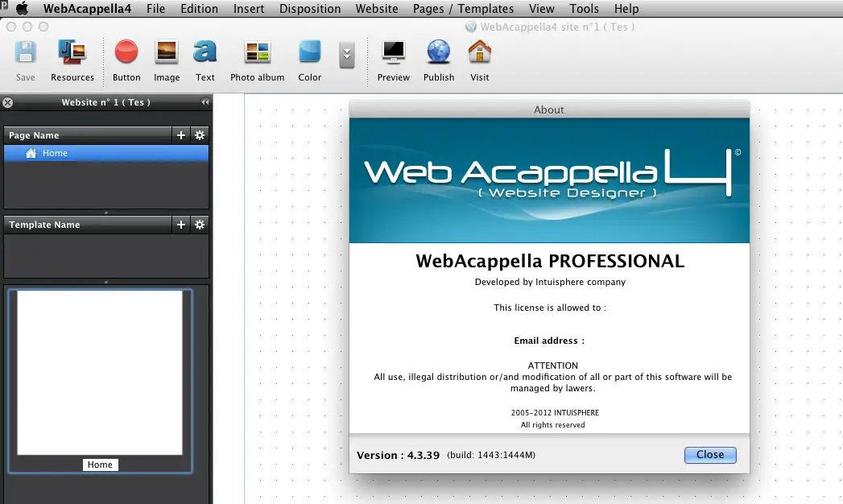Open the Apple menu
The width and height of the screenshot is (843, 504).
pyautogui.click(x=22, y=9)
